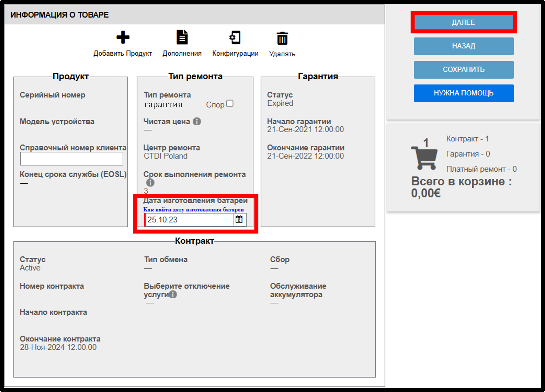Click the Контракт - 1 cart line

pos(468,139)
